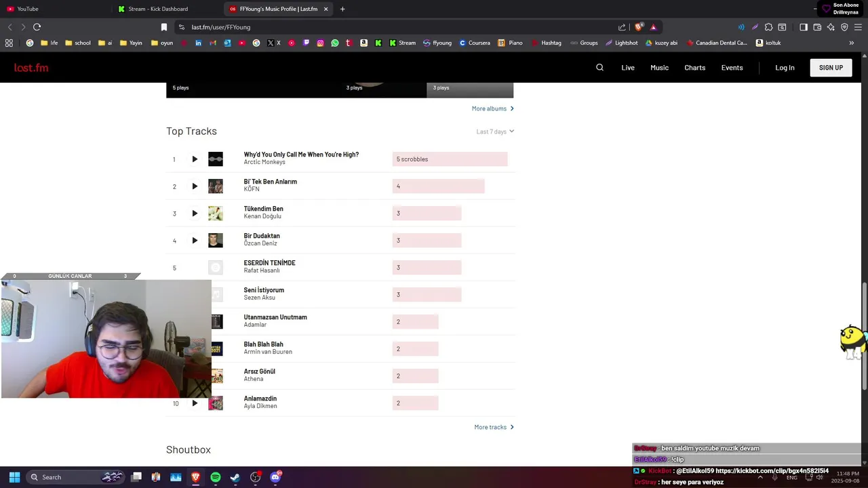This screenshot has width=868, height=488.
Task: Open the oyun bookmarks folder
Action: [x=161, y=43]
